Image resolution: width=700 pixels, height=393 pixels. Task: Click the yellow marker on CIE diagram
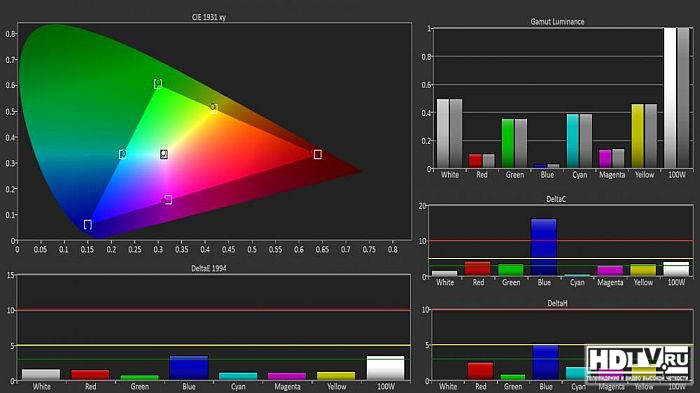point(214,108)
